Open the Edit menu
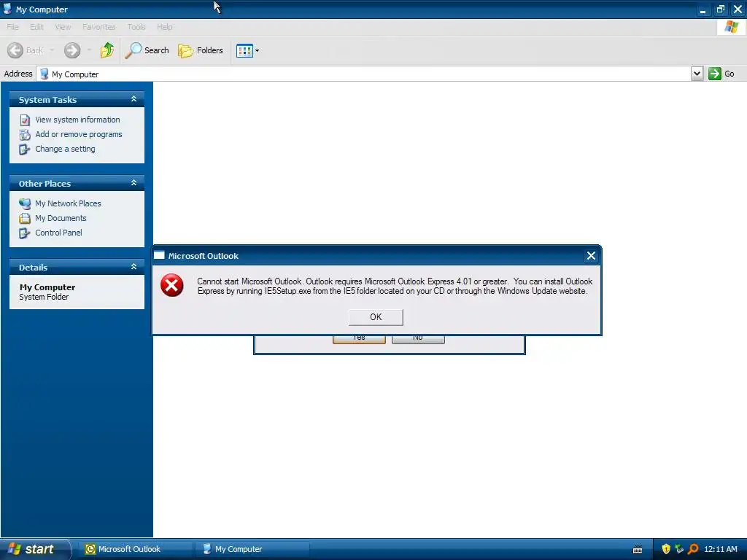The width and height of the screenshot is (747, 560). click(x=36, y=27)
